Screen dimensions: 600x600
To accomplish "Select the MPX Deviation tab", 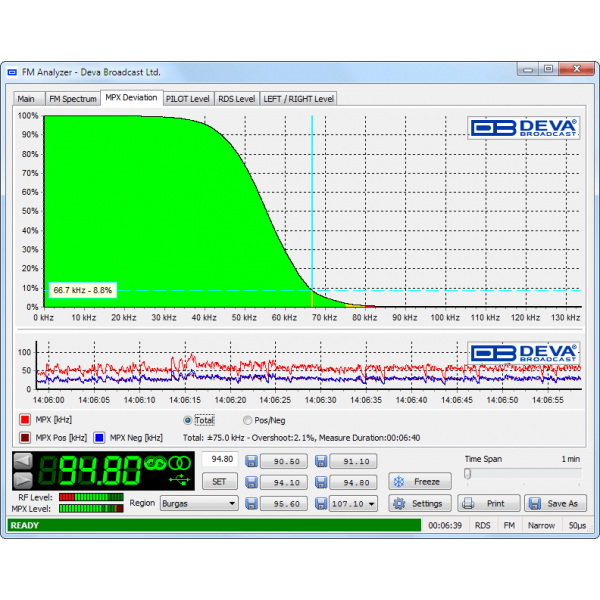I will [x=131, y=98].
